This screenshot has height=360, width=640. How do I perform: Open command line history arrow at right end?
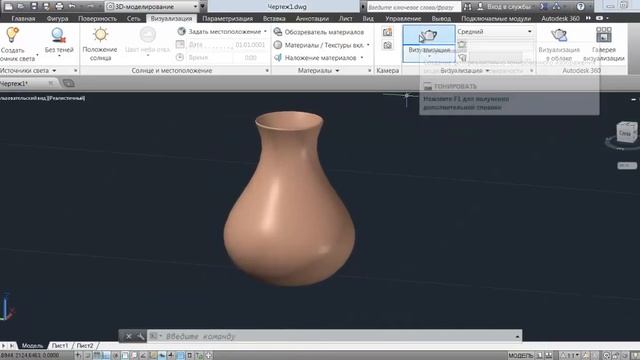point(517,336)
